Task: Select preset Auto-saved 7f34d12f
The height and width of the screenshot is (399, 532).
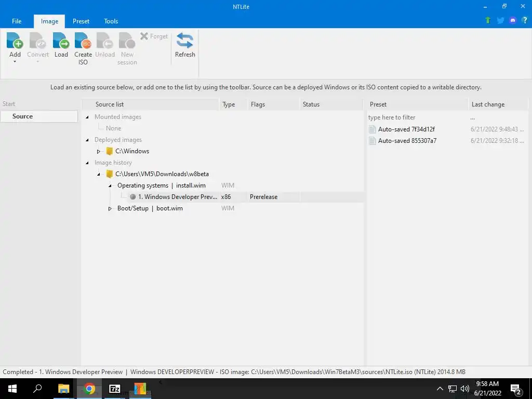Action: pyautogui.click(x=406, y=129)
